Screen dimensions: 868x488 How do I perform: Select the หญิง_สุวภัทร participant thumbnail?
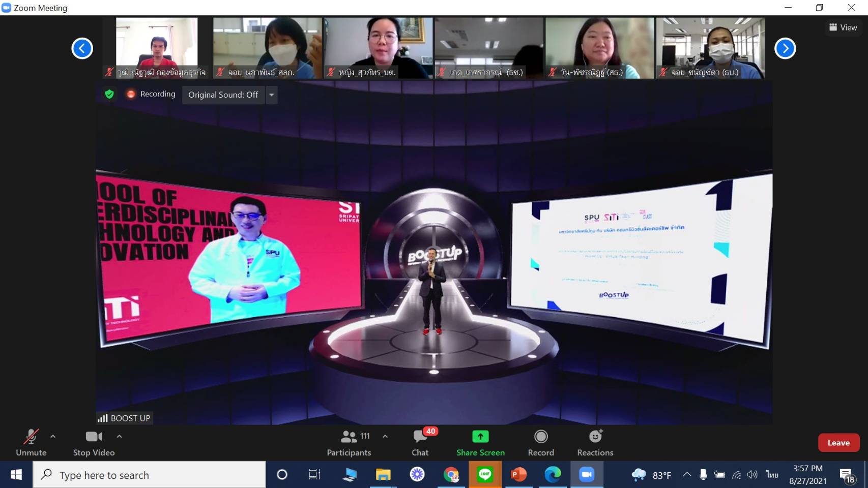(x=378, y=48)
